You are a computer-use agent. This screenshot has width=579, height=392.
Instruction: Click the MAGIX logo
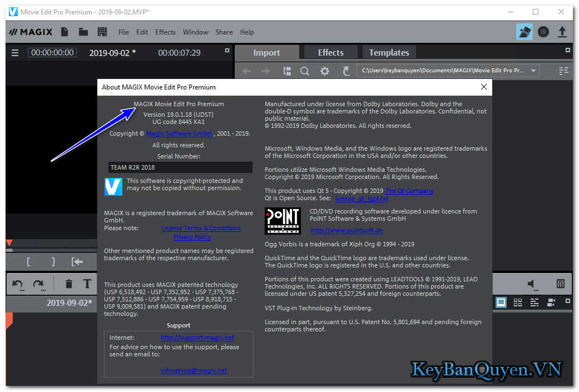click(31, 32)
